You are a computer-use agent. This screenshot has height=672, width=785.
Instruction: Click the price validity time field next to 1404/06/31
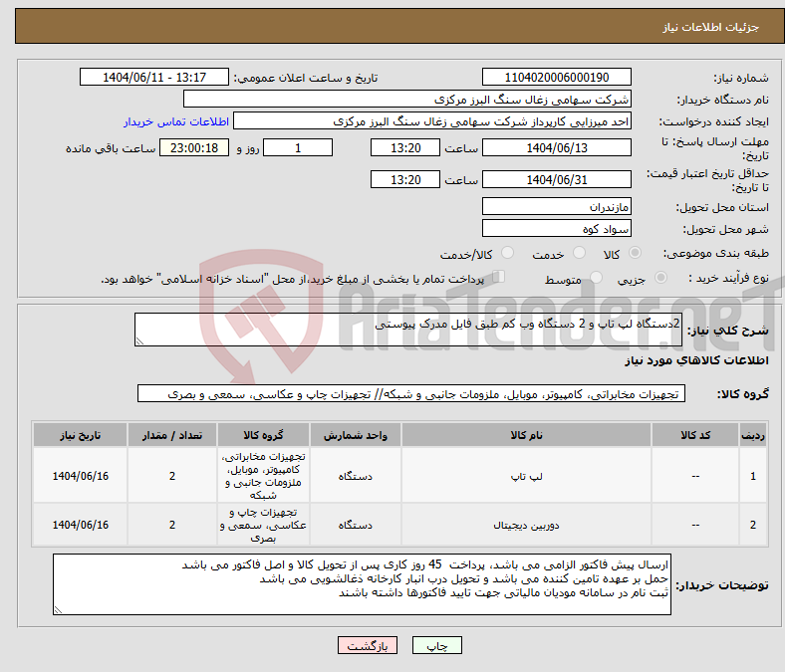pyautogui.click(x=405, y=179)
